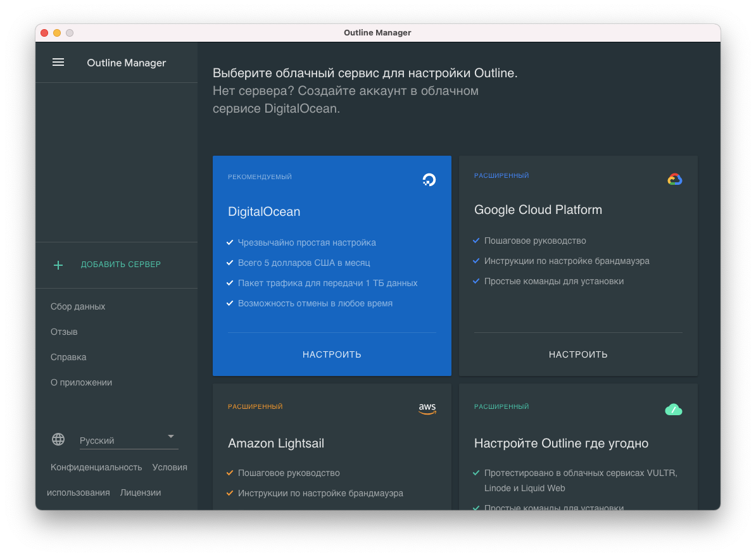Open the Лицензии link
Viewport: 756px width, 557px height.
pos(141,492)
